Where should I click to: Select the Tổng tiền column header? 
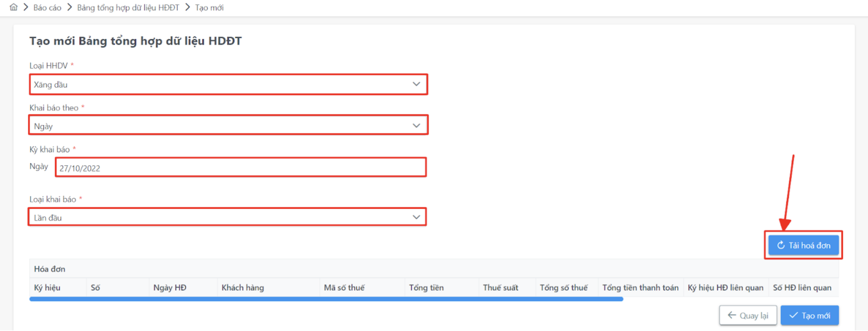coord(426,288)
